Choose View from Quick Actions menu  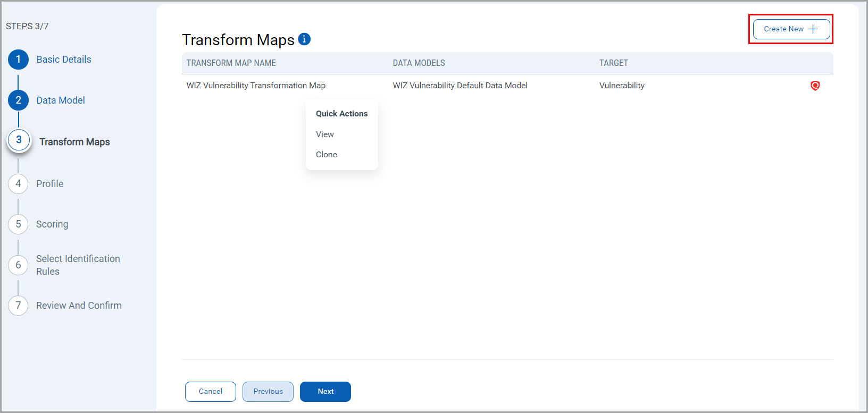click(x=325, y=134)
